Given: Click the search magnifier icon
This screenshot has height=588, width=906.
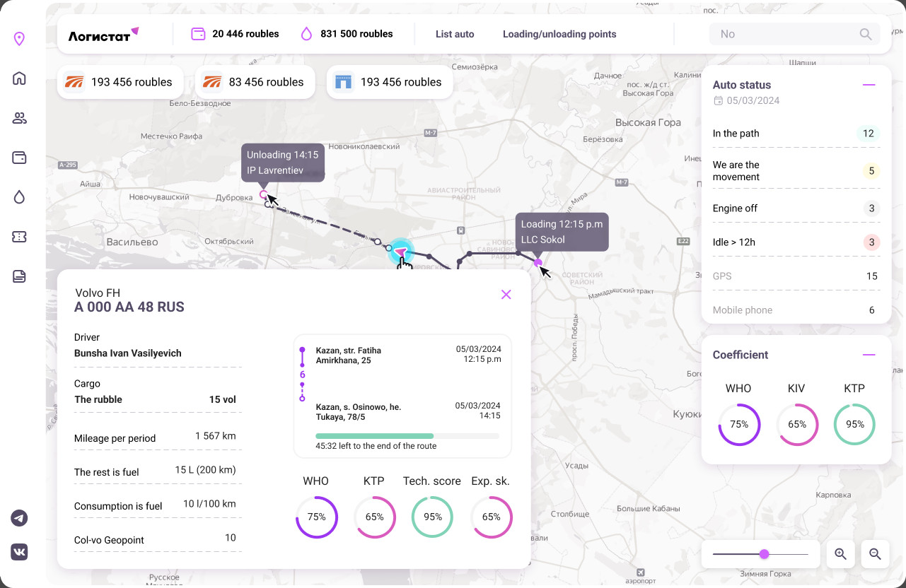Looking at the screenshot, I should click(866, 34).
